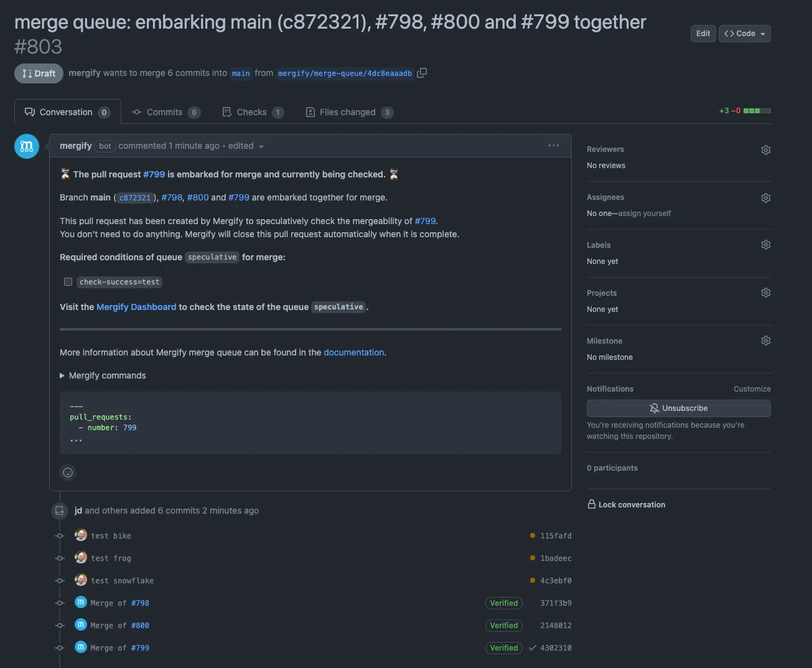This screenshot has width=812, height=668.
Task: Visit the Mergify Dashboard link
Action: [x=136, y=306]
